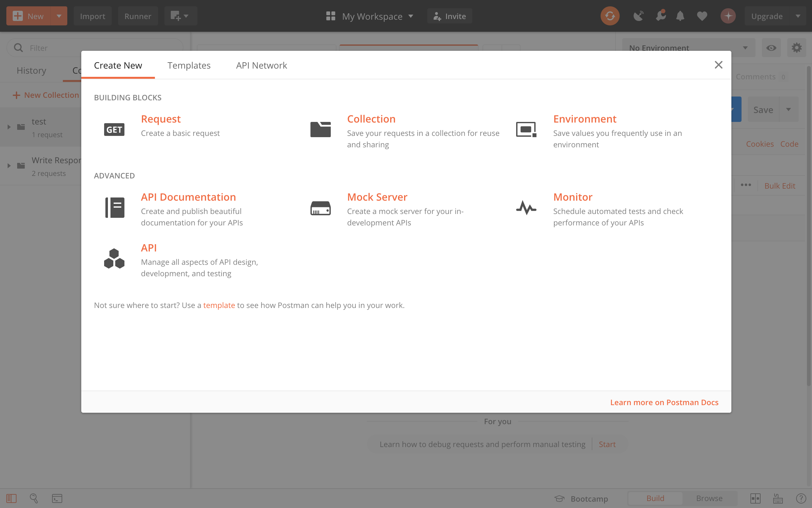The image size is (812, 508).
Task: Switch to the Templates tab
Action: pos(189,65)
